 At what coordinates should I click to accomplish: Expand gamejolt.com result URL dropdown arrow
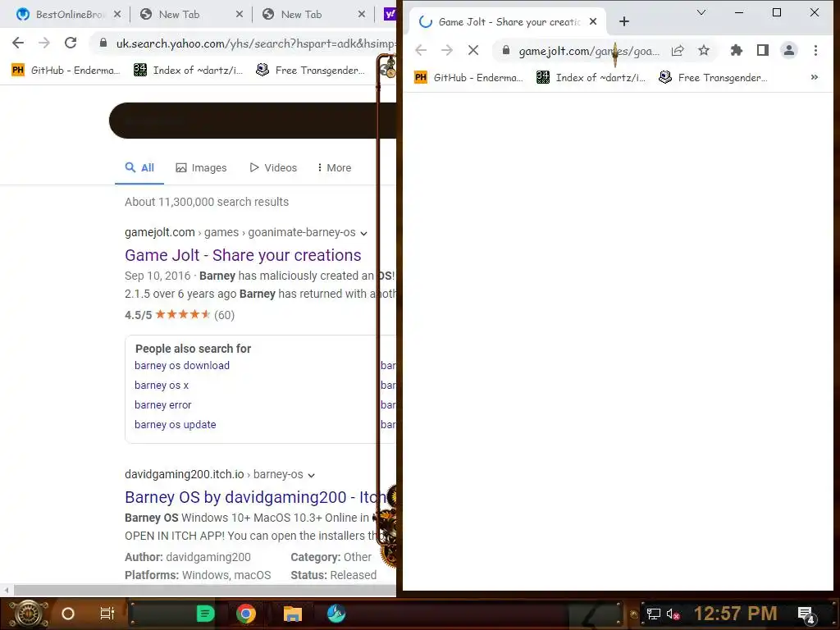coord(363,234)
